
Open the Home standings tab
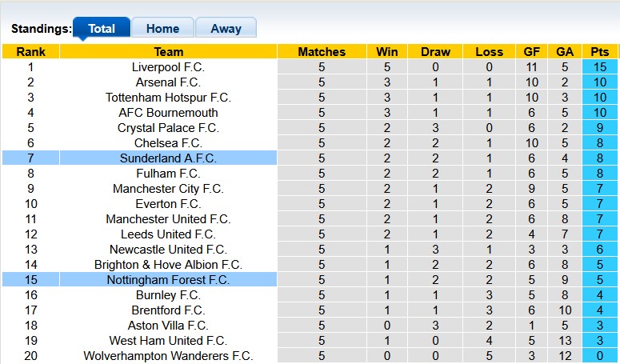[x=162, y=28]
